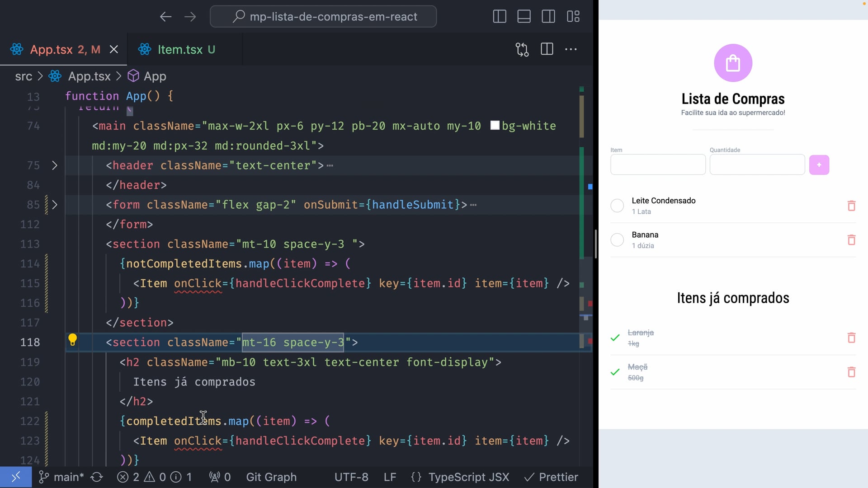Click the trash icon for Maçã

[851, 372]
